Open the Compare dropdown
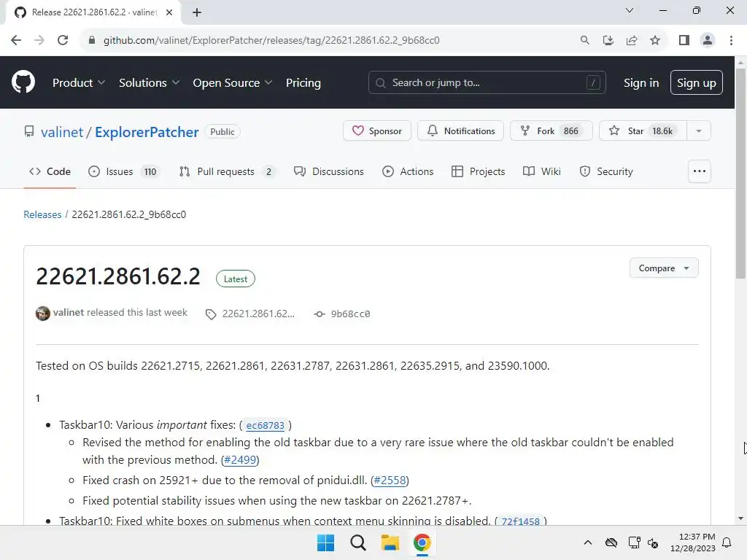This screenshot has height=560, width=747. pos(664,268)
